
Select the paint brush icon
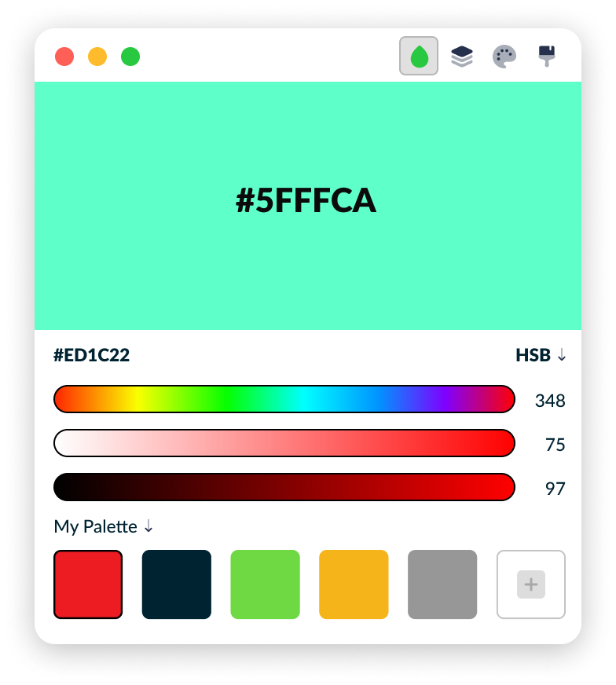click(547, 56)
